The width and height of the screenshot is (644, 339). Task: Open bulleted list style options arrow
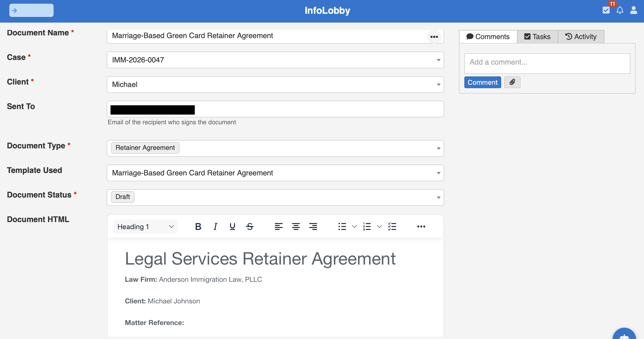[x=354, y=226]
